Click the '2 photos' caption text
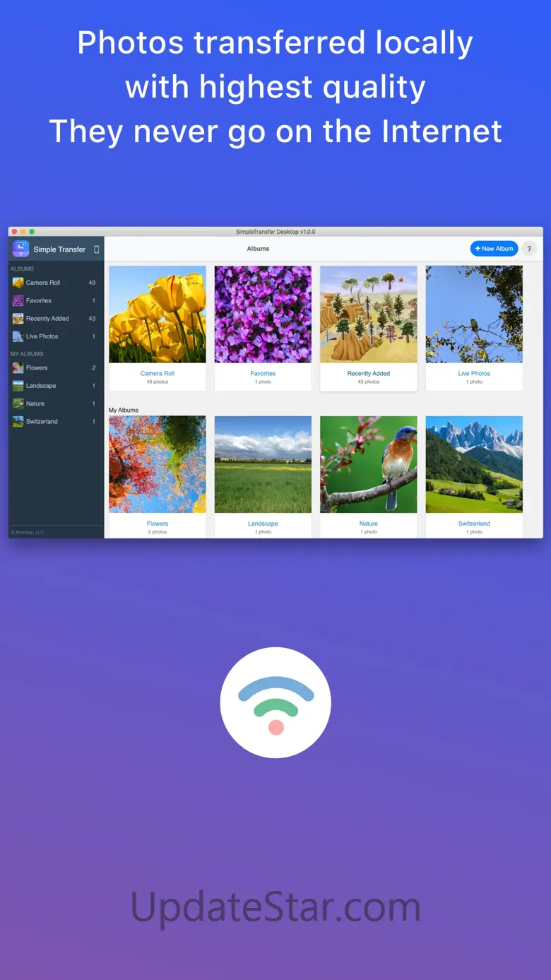The height and width of the screenshot is (980, 551). tap(158, 532)
